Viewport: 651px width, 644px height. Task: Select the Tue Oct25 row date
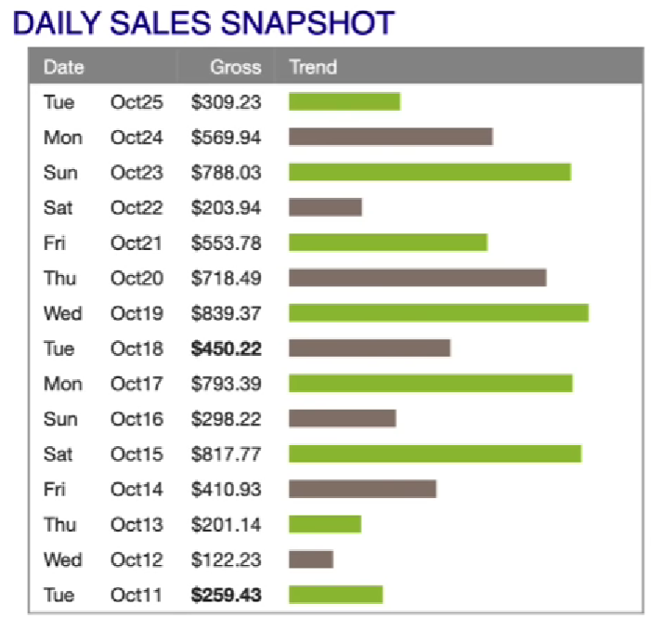(x=102, y=102)
